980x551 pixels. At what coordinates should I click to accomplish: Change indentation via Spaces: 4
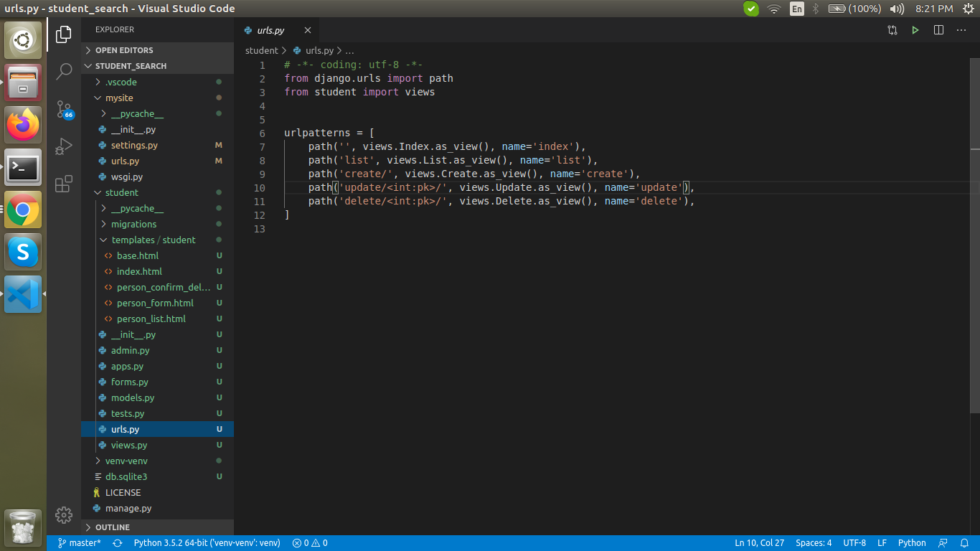(814, 543)
